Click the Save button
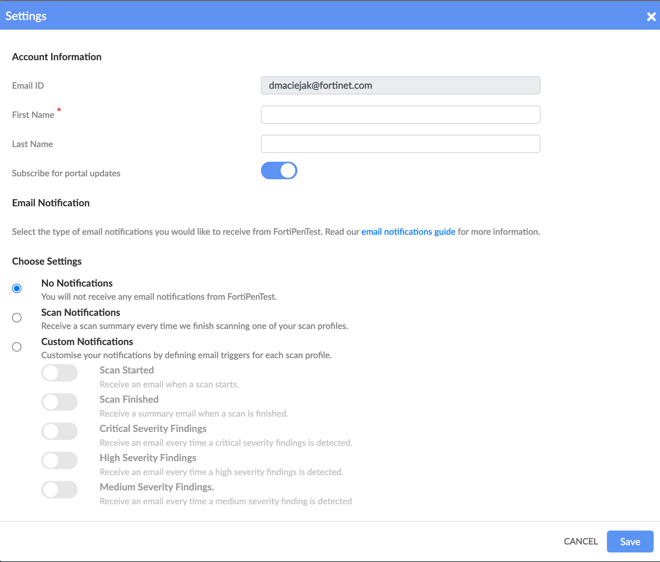Screen dimensions: 660x562 pos(630,541)
